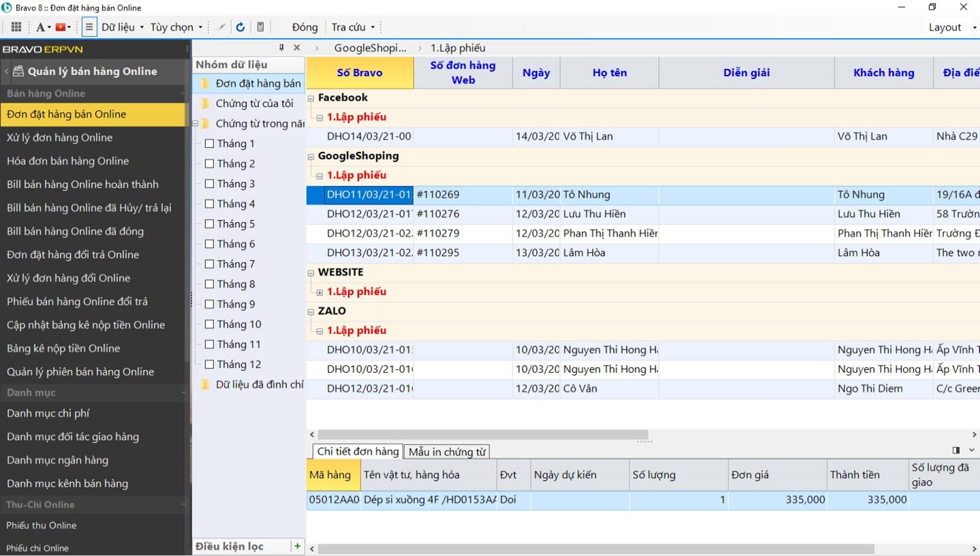Pin the Nhóm dữ liệu panel
This screenshot has width=980, height=556.
click(x=281, y=48)
